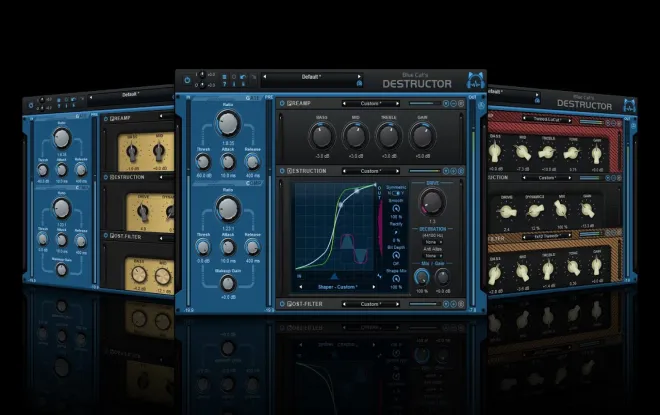Select next POST-FILTER Custom preset arrow
The width and height of the screenshot is (660, 415).
click(397, 304)
